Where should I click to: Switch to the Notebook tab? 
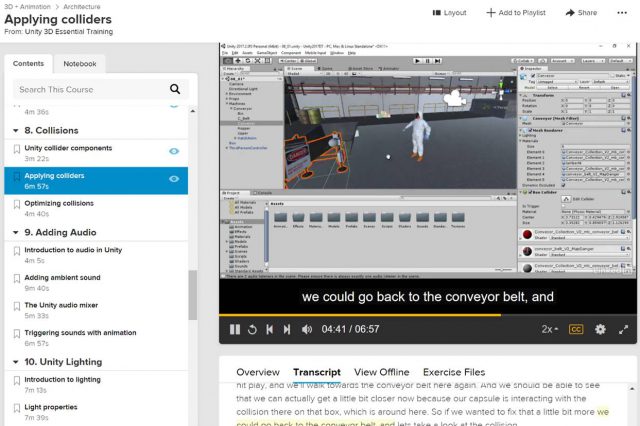[x=80, y=64]
